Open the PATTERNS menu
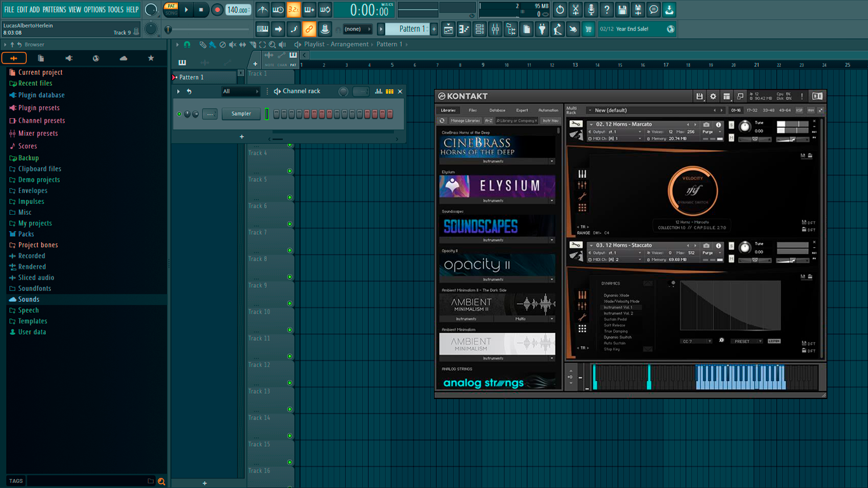The width and height of the screenshot is (868, 488). (x=54, y=10)
